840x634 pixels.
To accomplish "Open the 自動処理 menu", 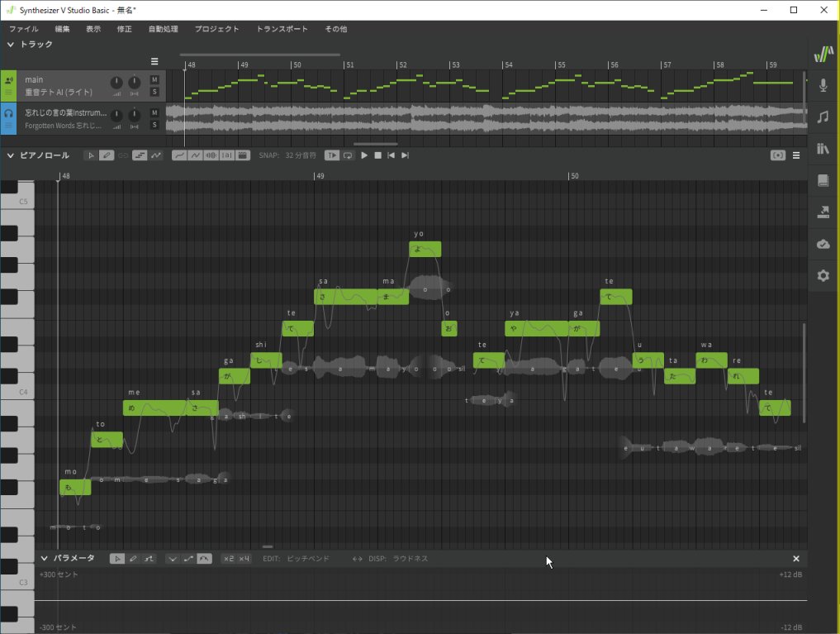I will (x=164, y=29).
